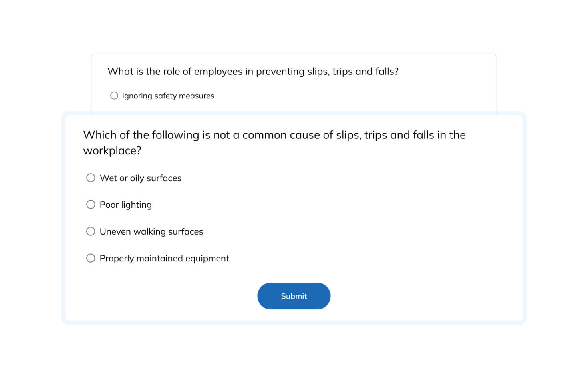Viewport: 588px width, 379px height.
Task: Click the word "Submit" on the button
Action: tap(294, 296)
